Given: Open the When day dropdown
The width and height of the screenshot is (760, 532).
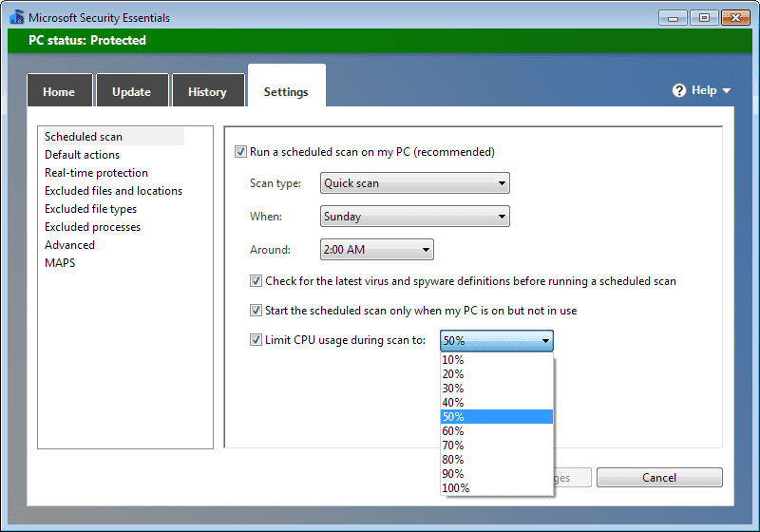Looking at the screenshot, I should pyautogui.click(x=415, y=216).
